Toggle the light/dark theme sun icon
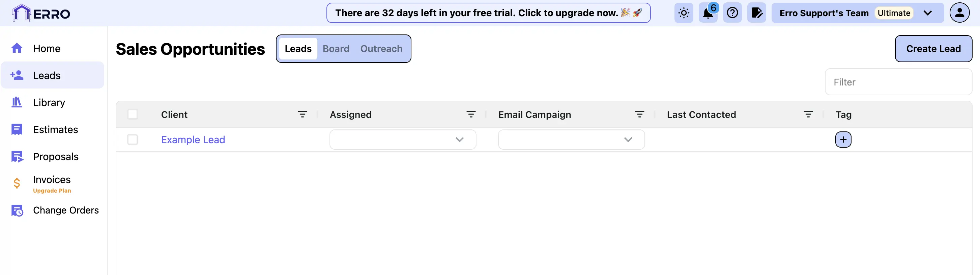 pos(684,13)
